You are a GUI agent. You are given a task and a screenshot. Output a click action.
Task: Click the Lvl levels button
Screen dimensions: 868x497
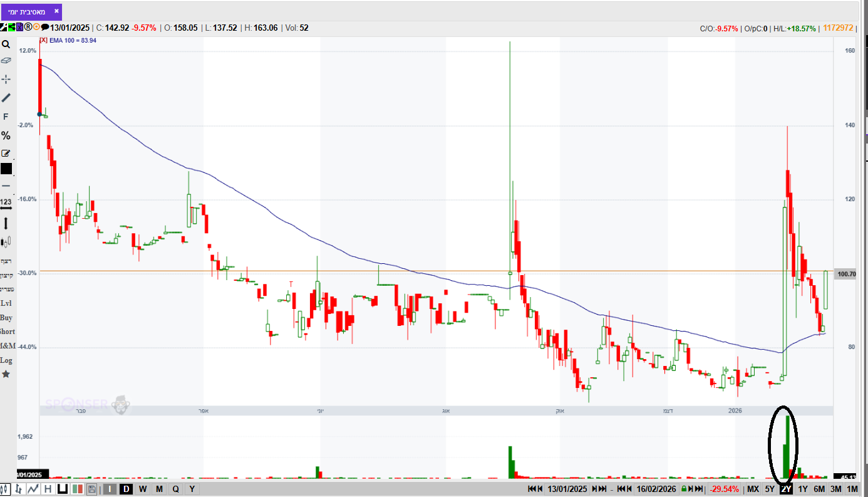click(6, 303)
